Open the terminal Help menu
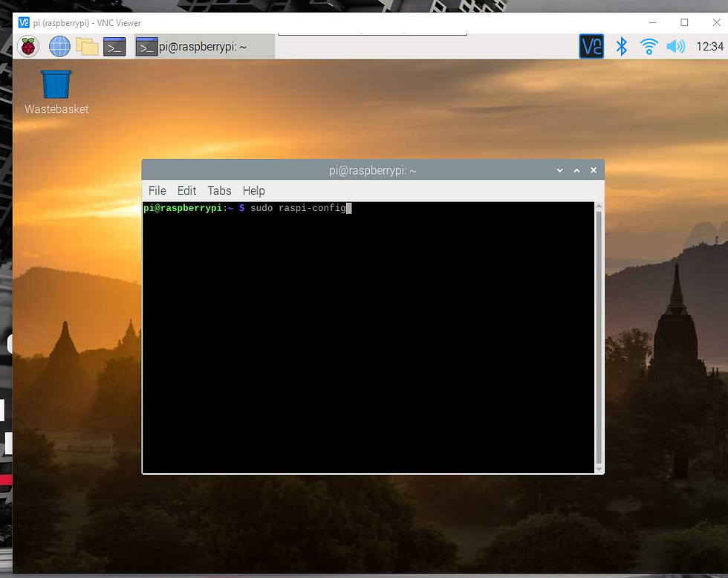This screenshot has width=728, height=578. (x=253, y=191)
